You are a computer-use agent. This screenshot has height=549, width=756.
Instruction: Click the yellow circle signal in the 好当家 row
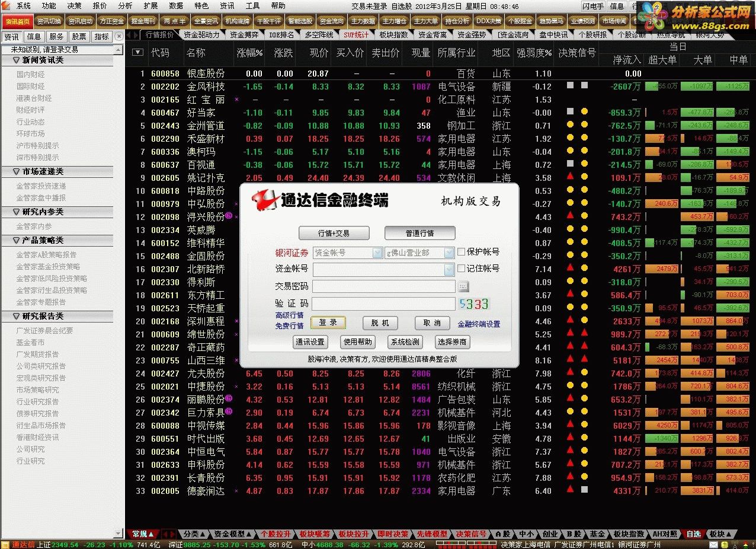[x=584, y=112]
